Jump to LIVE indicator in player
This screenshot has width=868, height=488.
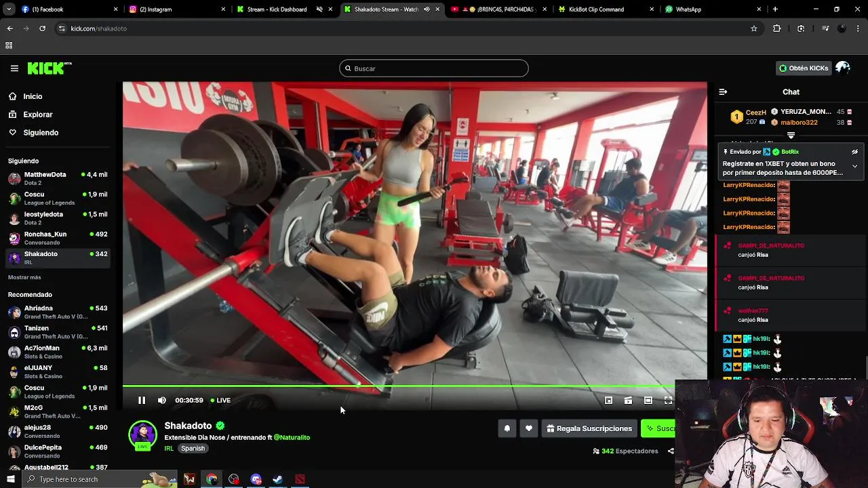coord(220,401)
